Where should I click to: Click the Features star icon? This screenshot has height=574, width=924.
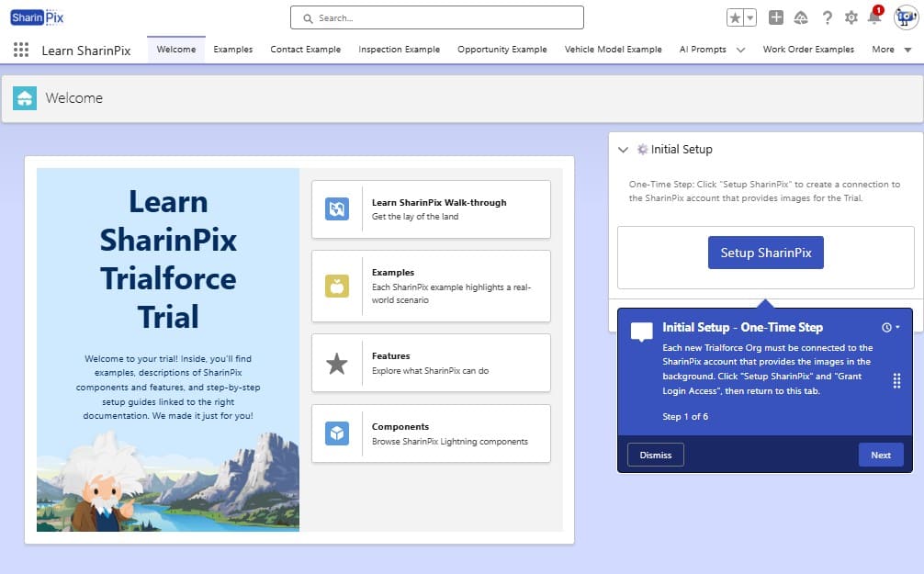pos(336,362)
